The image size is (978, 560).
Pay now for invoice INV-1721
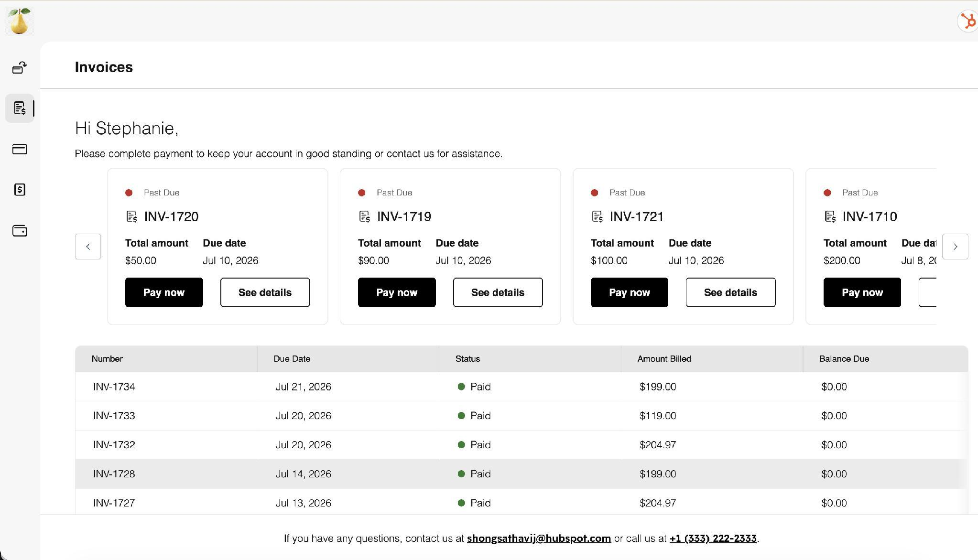(629, 292)
